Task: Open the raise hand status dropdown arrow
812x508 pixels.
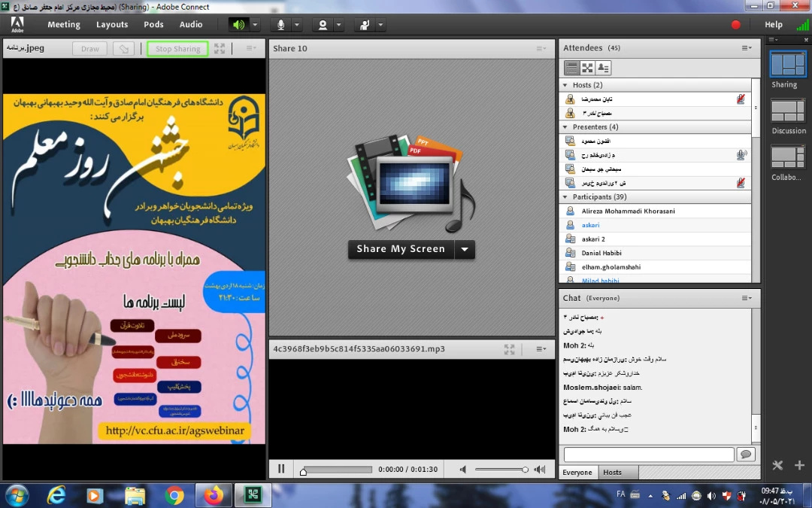Action: coord(381,25)
